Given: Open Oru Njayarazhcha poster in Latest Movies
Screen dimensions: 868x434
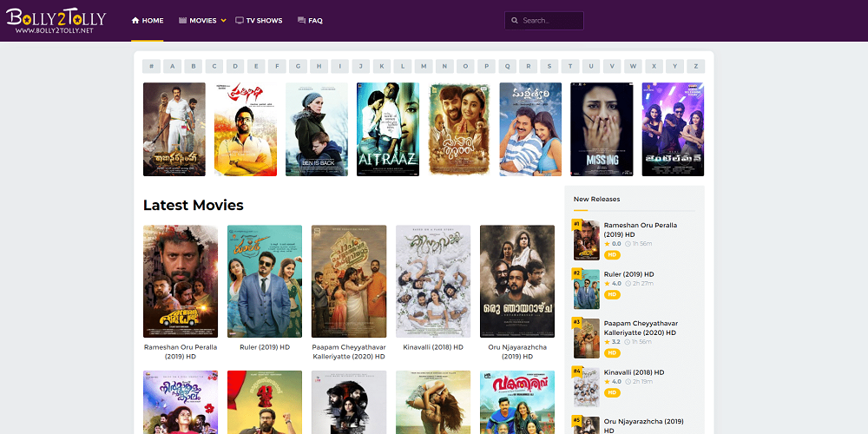Looking at the screenshot, I should 517,281.
